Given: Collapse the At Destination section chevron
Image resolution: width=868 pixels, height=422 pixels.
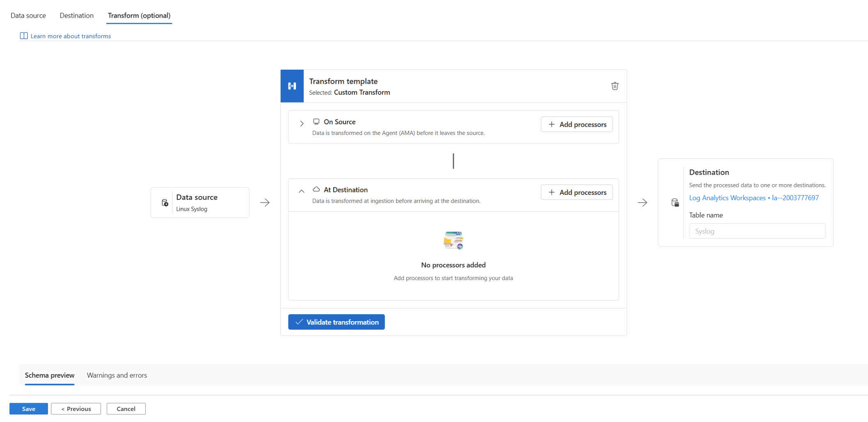Looking at the screenshot, I should click(x=301, y=191).
